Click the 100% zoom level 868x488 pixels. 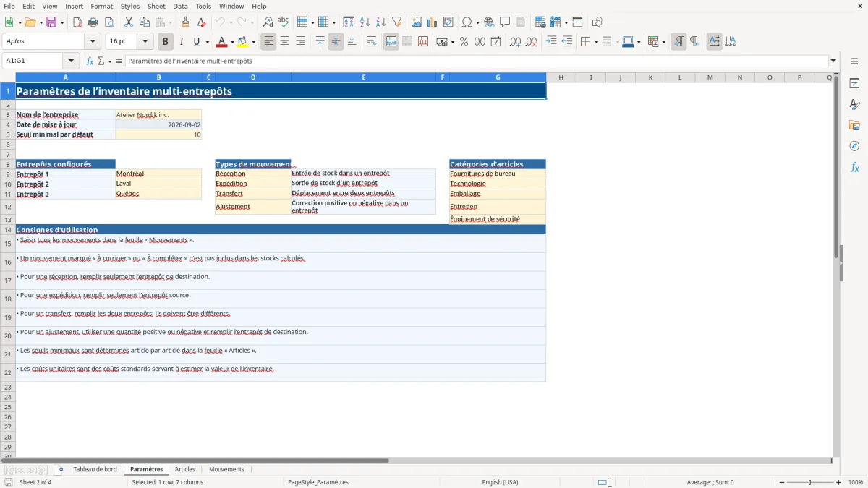click(x=856, y=482)
